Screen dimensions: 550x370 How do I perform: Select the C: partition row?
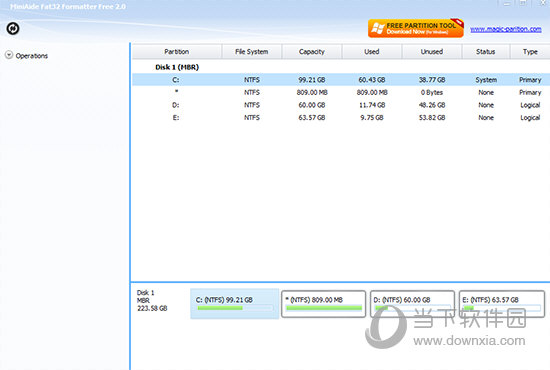click(x=341, y=80)
